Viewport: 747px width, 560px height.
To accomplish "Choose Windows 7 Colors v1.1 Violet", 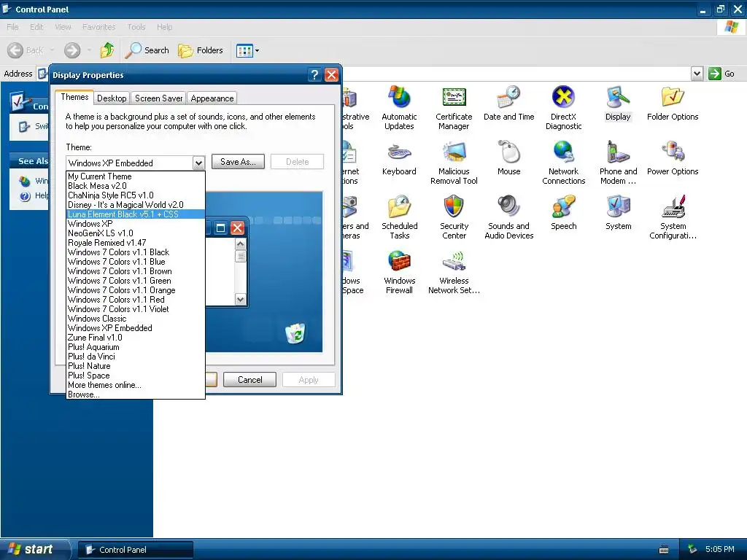I will point(135,309).
